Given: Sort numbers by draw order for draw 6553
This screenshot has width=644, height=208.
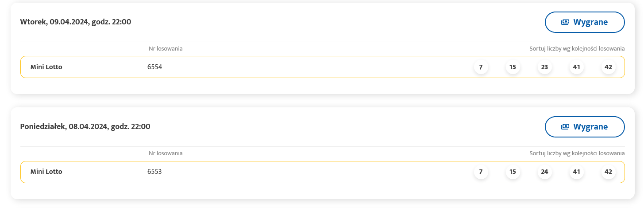Looking at the screenshot, I should pos(577,153).
